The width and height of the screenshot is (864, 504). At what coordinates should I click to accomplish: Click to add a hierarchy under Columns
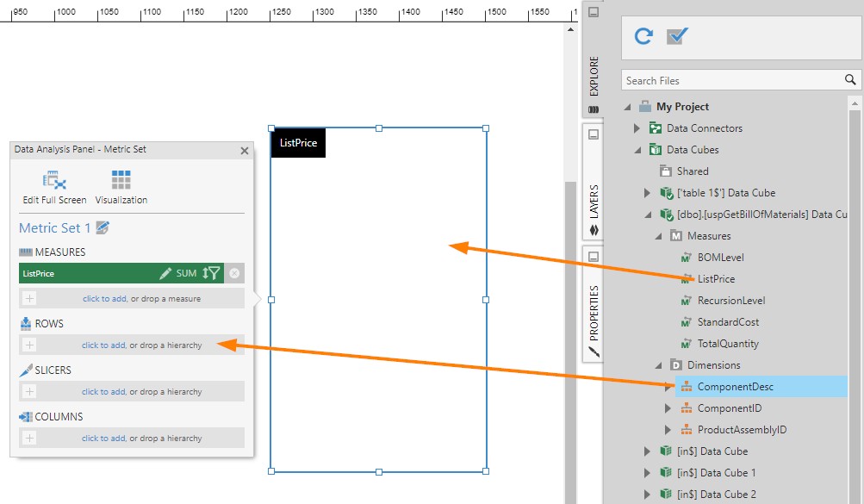(103, 439)
